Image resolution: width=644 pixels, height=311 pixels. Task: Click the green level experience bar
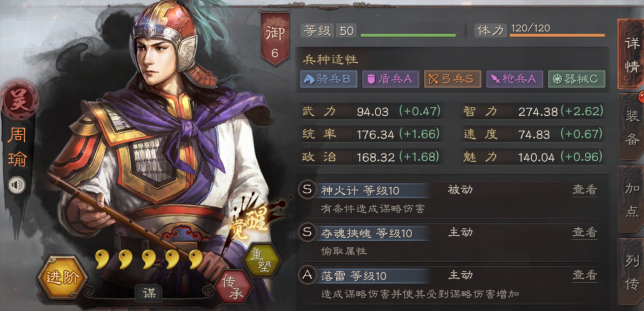408,35
